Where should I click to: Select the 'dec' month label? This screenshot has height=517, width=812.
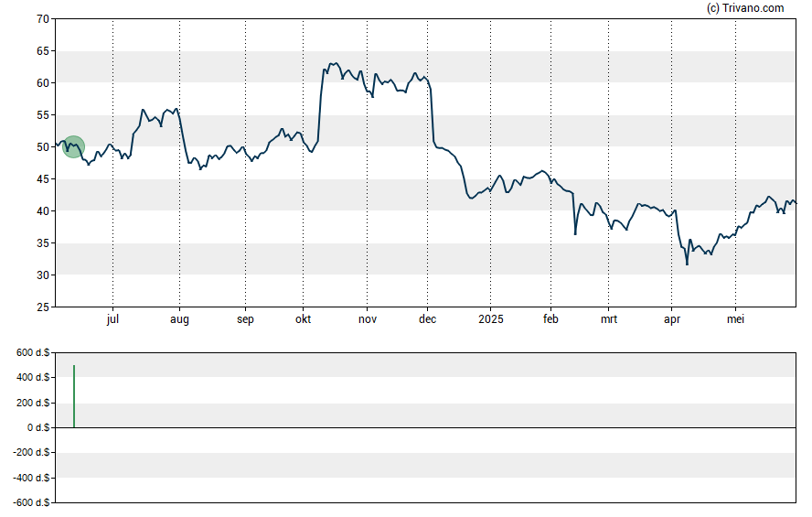(427, 319)
